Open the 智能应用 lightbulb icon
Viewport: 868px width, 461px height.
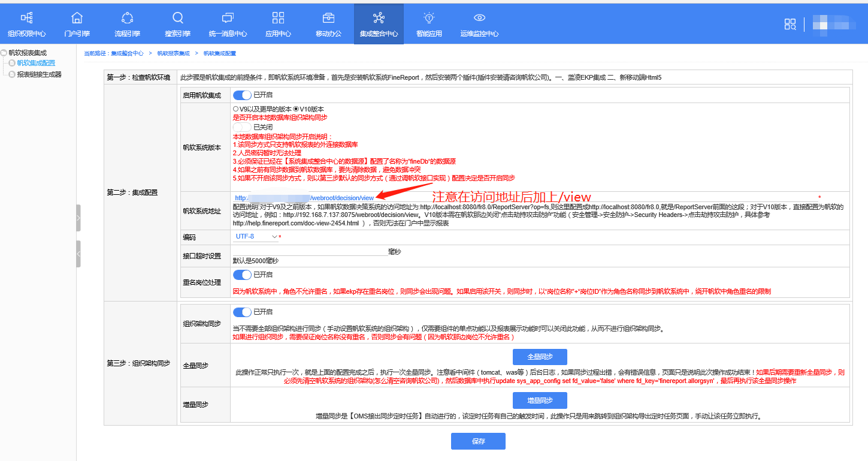coord(429,18)
